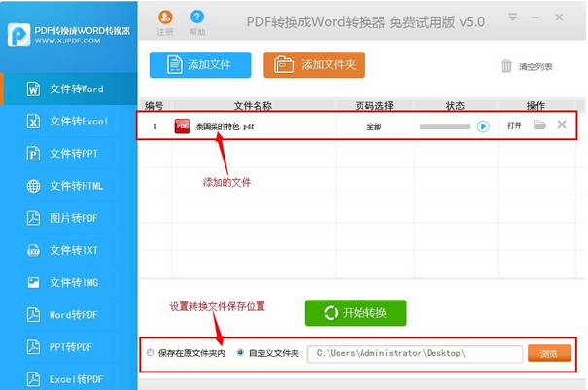Click the 状态 column header
Screen dimensions: 588x390
pyautogui.click(x=455, y=106)
